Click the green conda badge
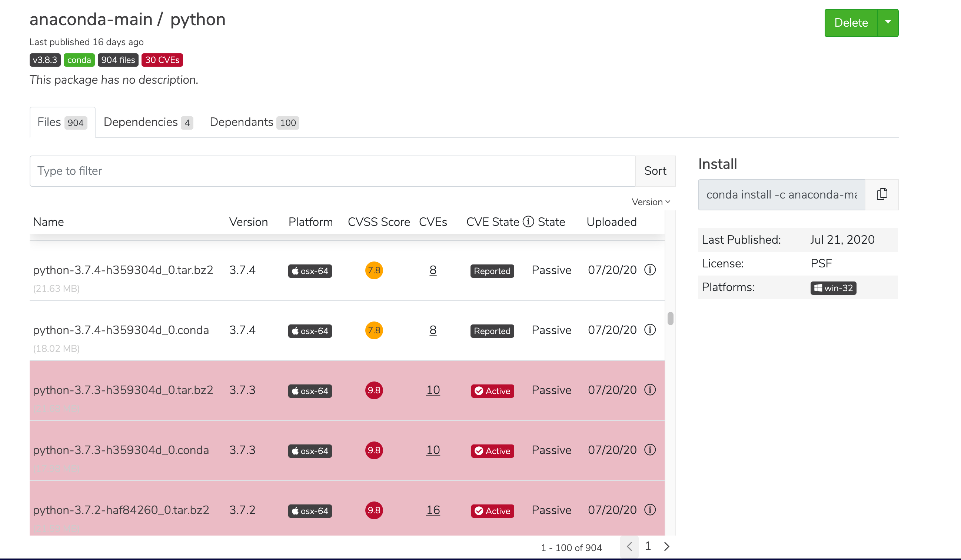The height and width of the screenshot is (560, 961). 79,60
